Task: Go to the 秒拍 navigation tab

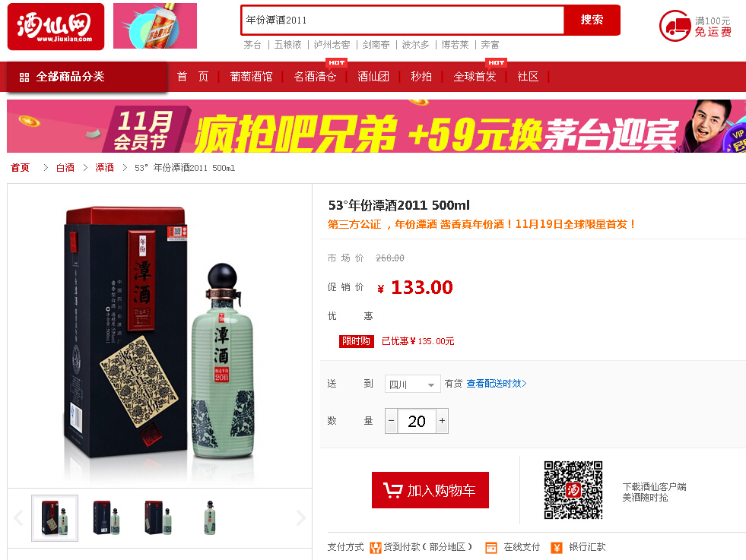Action: tap(421, 77)
